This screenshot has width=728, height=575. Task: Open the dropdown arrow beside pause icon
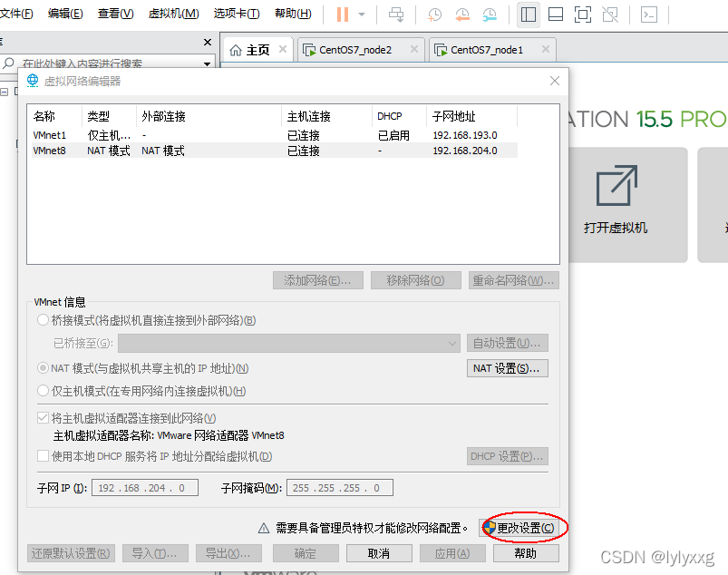click(362, 15)
